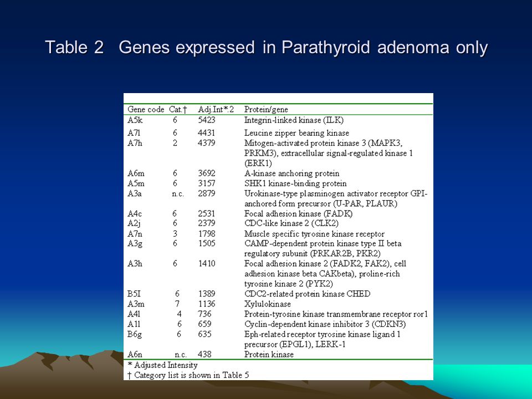Select intensity value '3157'
Image resolution: width=532 pixels, height=399 pixels.
pyautogui.click(x=207, y=183)
